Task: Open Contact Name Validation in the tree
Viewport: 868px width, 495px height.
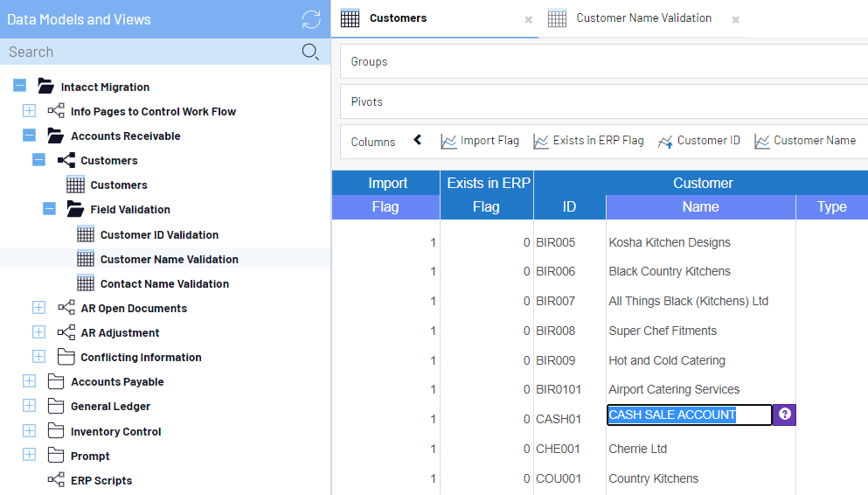Action: tap(164, 283)
